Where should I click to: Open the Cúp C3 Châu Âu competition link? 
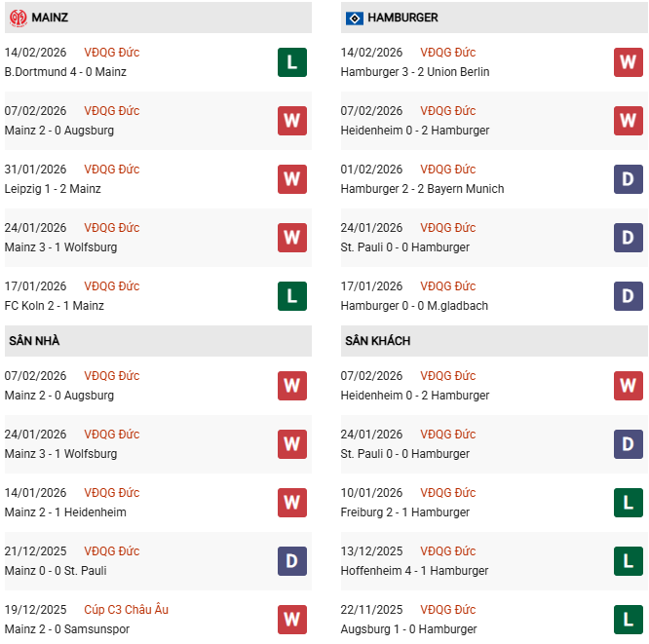(126, 610)
